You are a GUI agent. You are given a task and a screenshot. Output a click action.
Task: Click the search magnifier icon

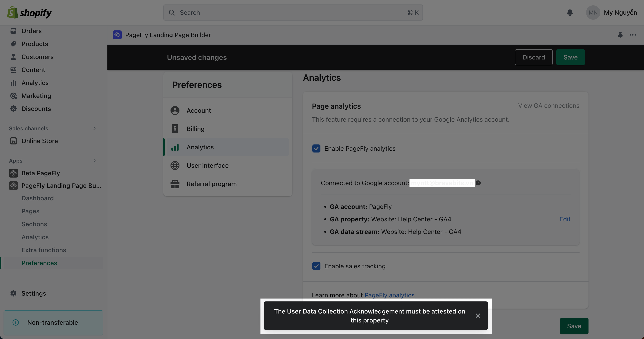[x=172, y=13]
